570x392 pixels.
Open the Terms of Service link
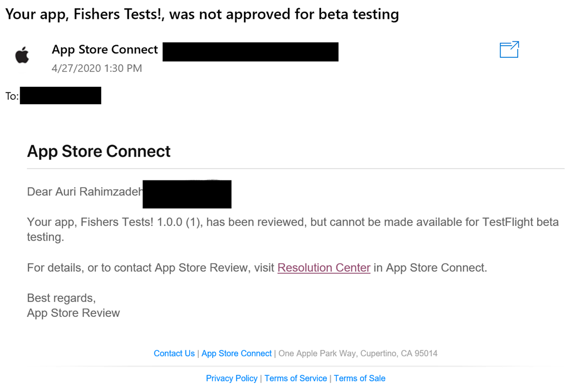click(x=296, y=378)
